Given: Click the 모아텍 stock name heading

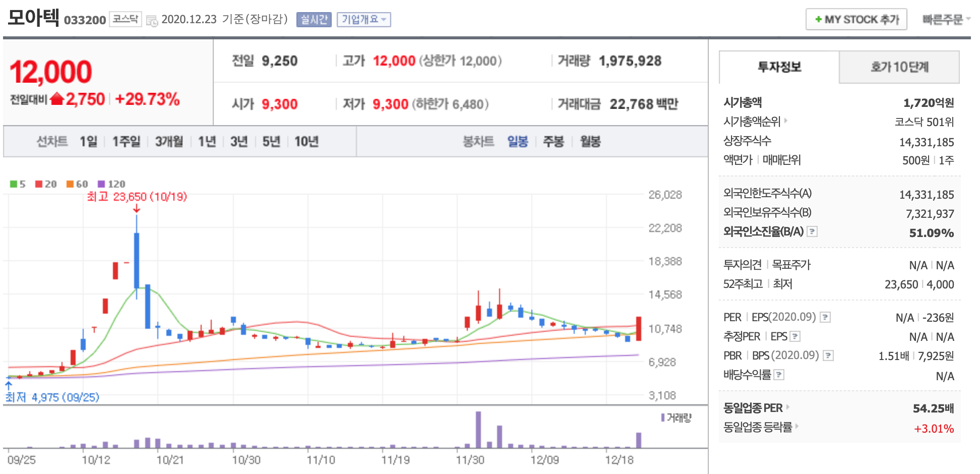Looking at the screenshot, I should coord(33,18).
